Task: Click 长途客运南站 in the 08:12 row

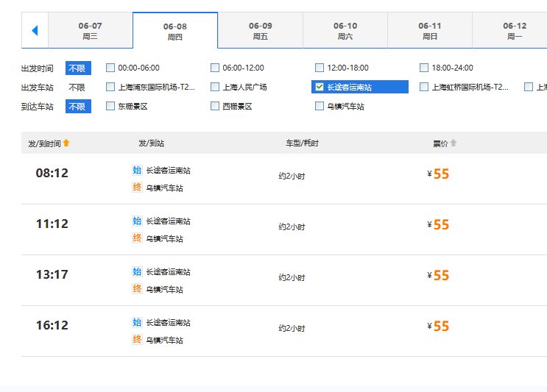Action: [168, 171]
